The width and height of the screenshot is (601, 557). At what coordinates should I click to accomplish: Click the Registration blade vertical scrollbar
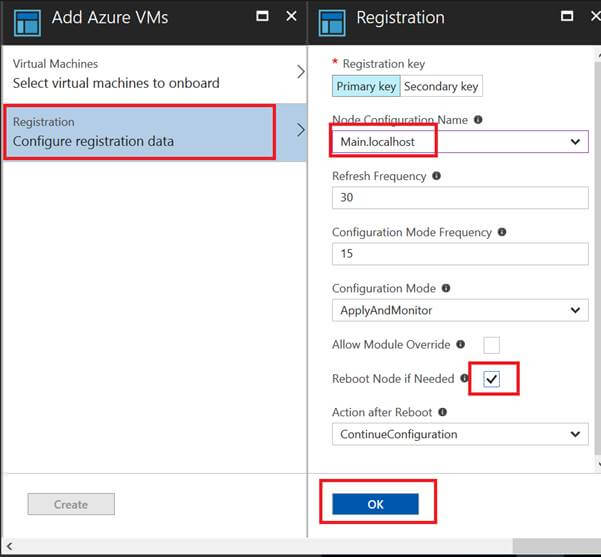(x=597, y=257)
